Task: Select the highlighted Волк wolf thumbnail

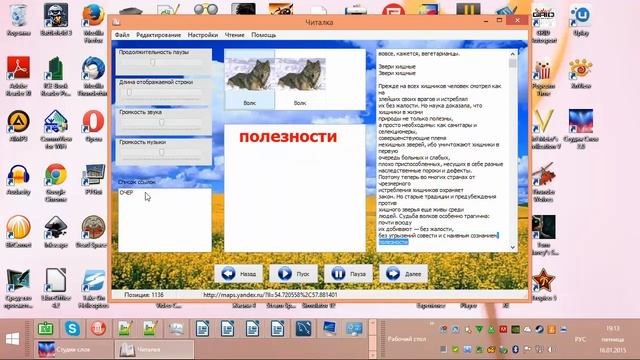Action: coord(249,80)
